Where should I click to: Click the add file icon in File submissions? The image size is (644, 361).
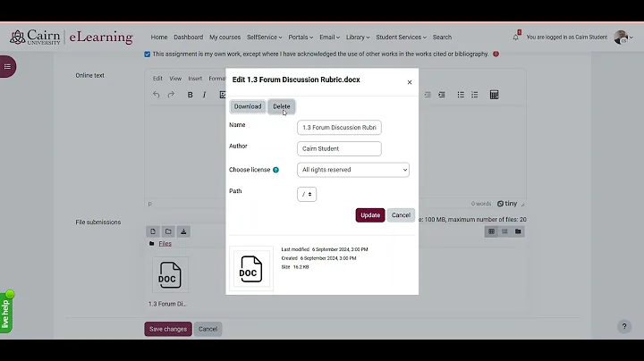153,231
